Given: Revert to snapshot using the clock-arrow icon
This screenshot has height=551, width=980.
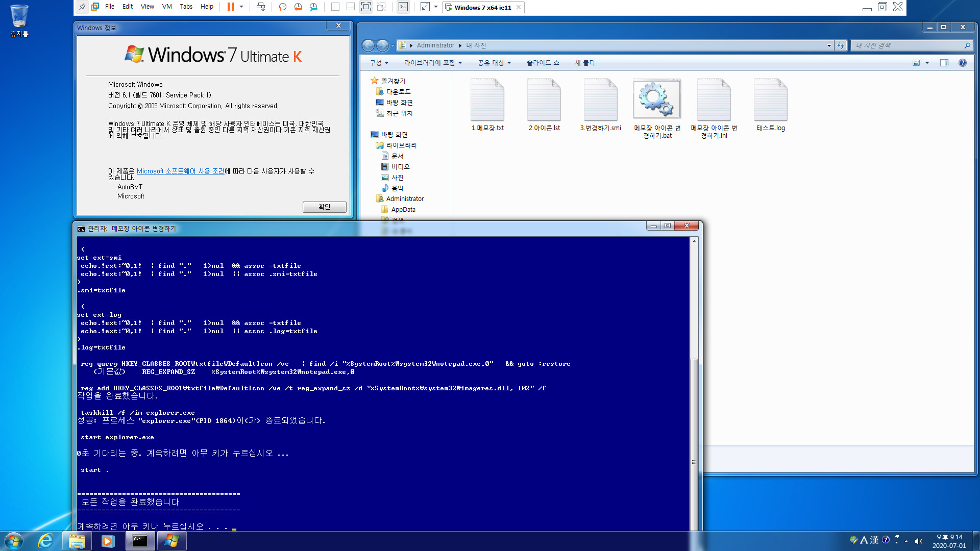Looking at the screenshot, I should (x=298, y=7).
